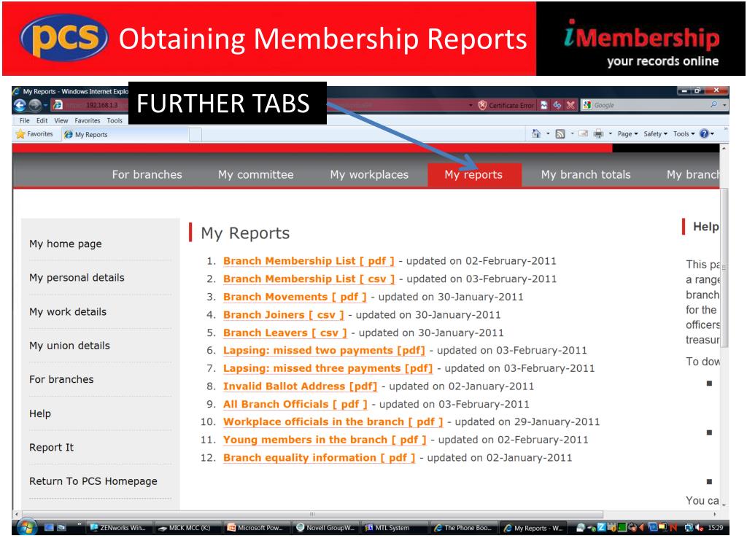
Task: Open the Favorites menu in menu bar
Action: pyautogui.click(x=88, y=120)
